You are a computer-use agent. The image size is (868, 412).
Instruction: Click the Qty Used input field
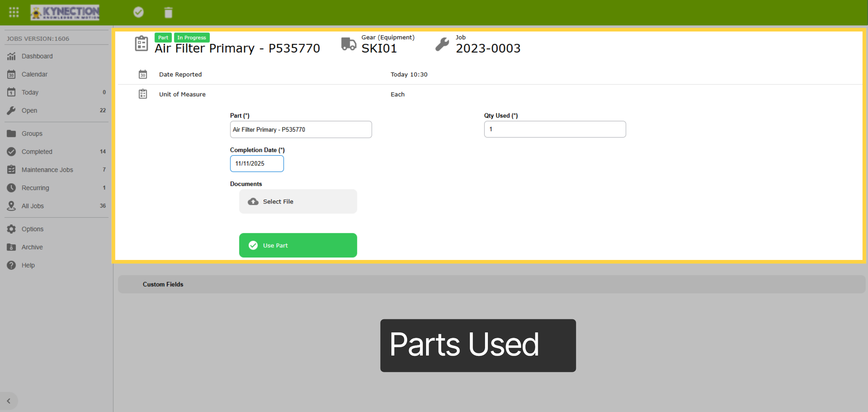pos(555,129)
